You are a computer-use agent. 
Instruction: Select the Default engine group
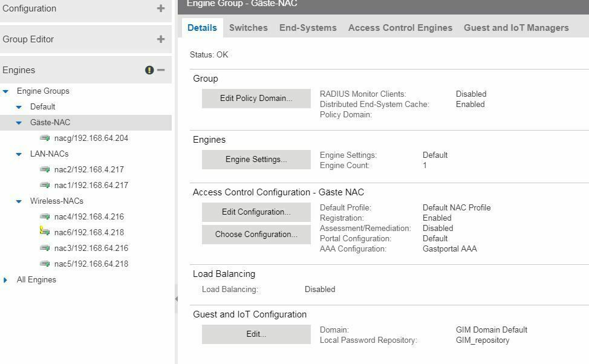42,107
